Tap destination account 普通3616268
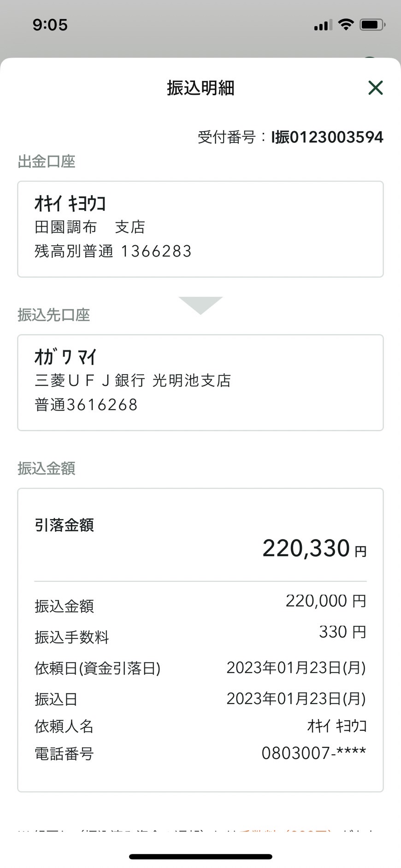 86,405
